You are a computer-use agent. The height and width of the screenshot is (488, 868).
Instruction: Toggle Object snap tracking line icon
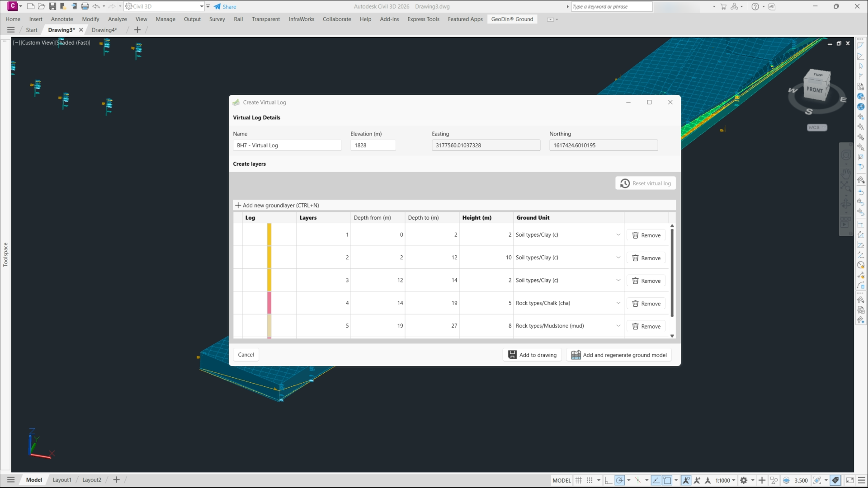coord(656,480)
